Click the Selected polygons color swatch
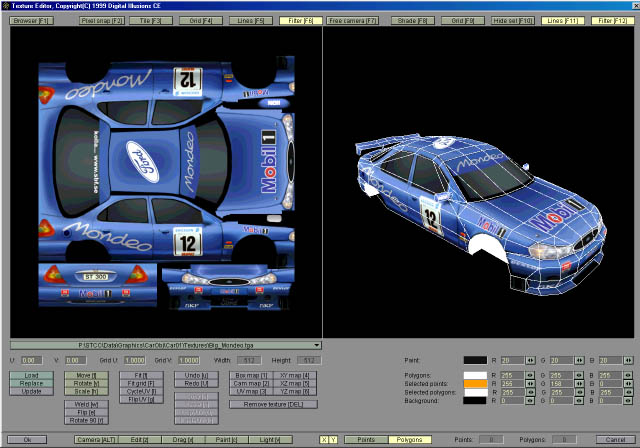 pos(475,393)
